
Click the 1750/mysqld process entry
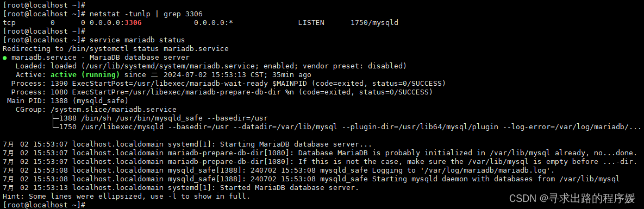(374, 23)
